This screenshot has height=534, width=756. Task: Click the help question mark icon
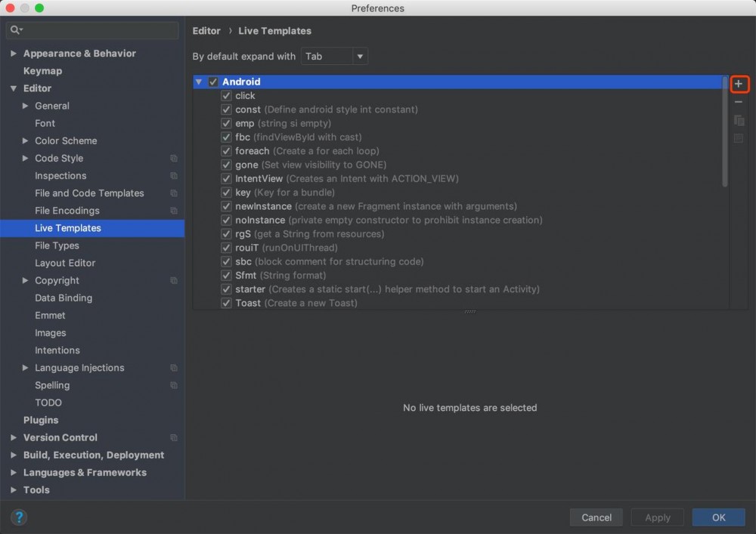coord(19,517)
